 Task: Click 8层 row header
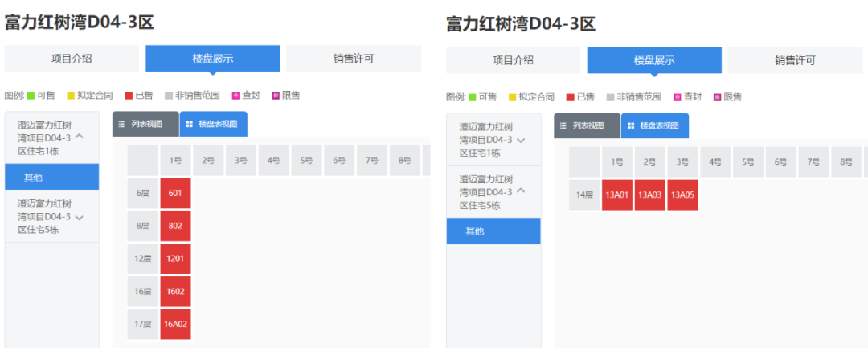coord(143,226)
